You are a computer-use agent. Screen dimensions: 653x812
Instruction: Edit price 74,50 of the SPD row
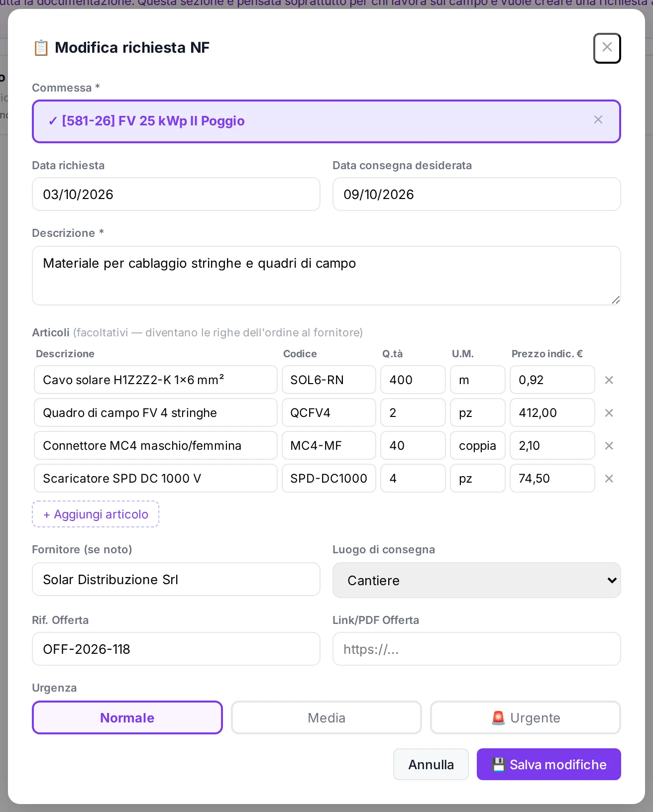pos(552,479)
